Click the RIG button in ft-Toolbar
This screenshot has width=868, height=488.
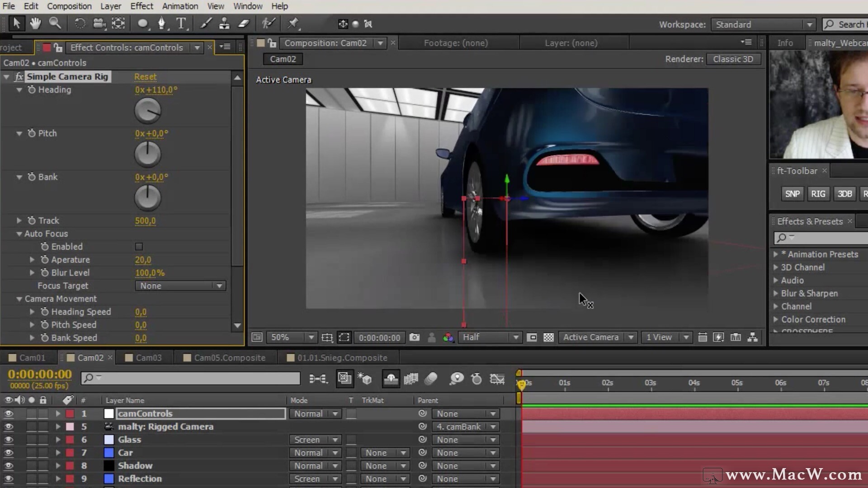(818, 194)
